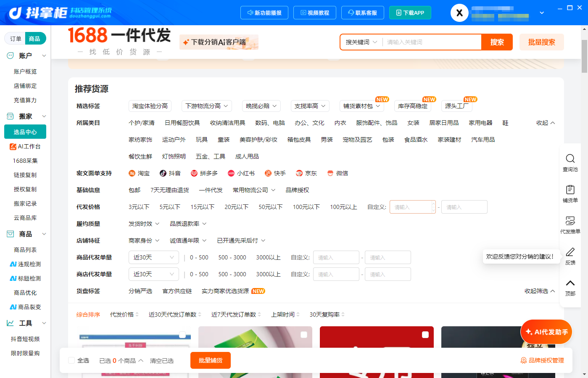Screen dimensions: 588x378
Task: Open 1688采集 in the sidebar
Action: (25, 161)
